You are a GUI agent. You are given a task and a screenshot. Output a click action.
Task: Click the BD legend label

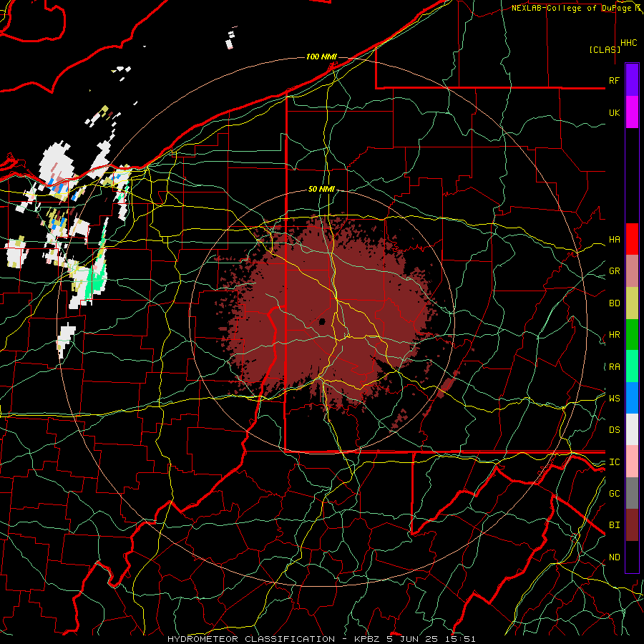click(x=614, y=303)
